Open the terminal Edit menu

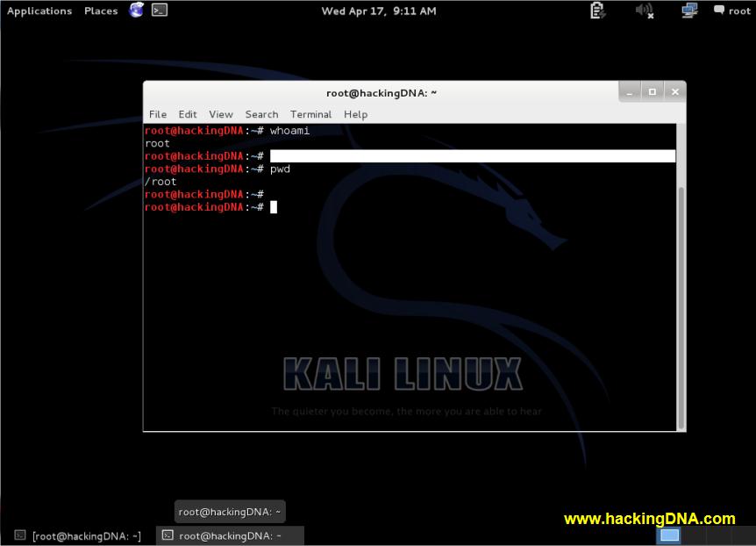[188, 114]
